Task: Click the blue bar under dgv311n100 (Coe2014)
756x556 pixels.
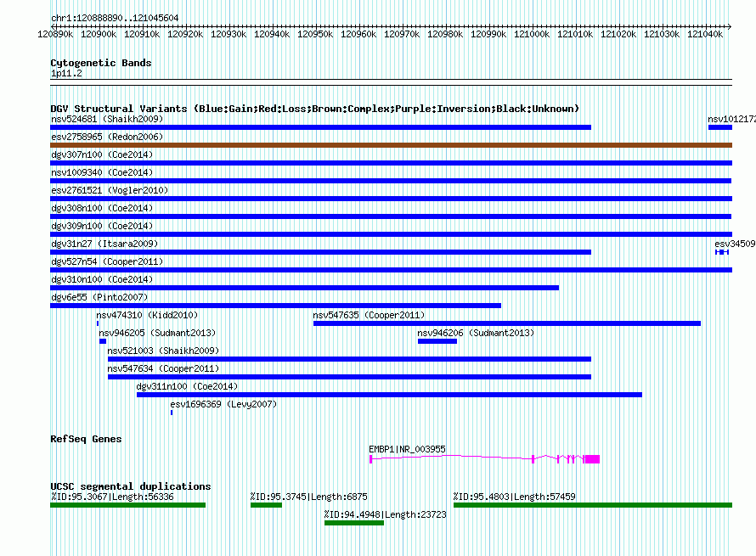Action: 390,395
